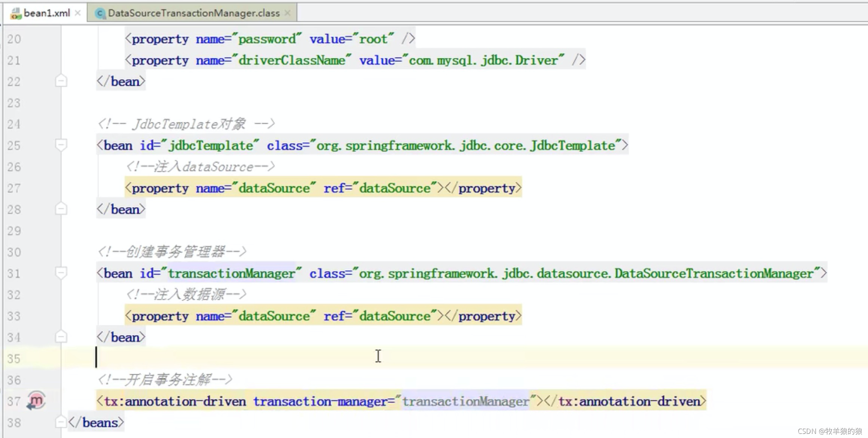
Task: Click the fold marker beside closing beans tag
Action: click(61, 422)
